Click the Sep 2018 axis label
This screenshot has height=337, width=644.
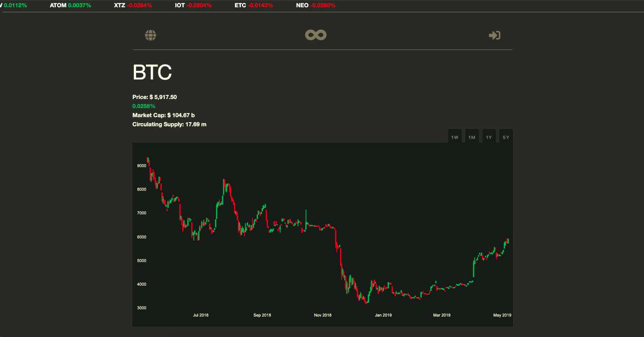pos(262,315)
